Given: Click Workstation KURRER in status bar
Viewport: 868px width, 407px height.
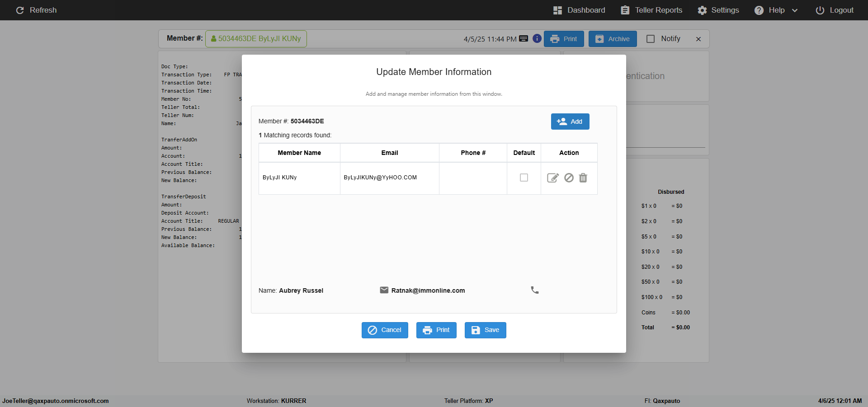Looking at the screenshot, I should pyautogui.click(x=277, y=401).
